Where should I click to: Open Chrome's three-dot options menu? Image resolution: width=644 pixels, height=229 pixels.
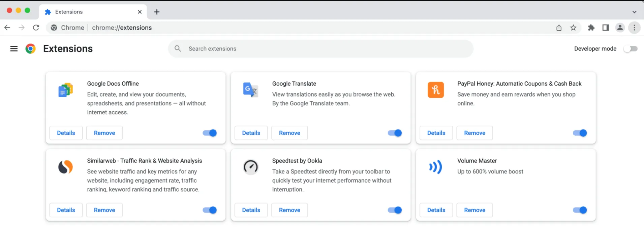pyautogui.click(x=634, y=28)
